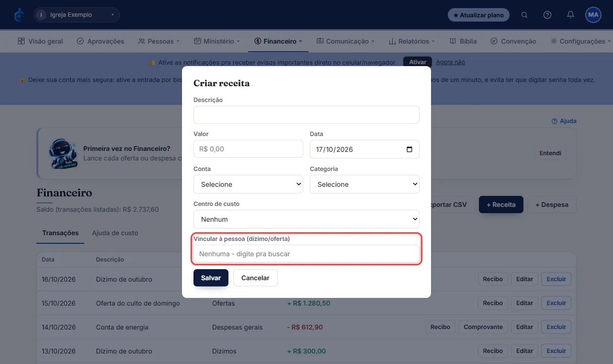Expand the Categoria dropdown
The image size is (613, 364).
364,184
